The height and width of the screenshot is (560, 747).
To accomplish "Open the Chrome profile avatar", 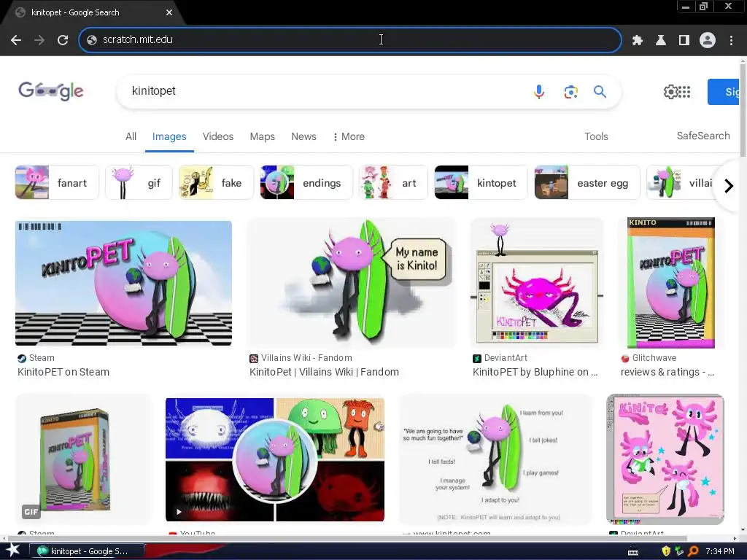I will tap(708, 40).
